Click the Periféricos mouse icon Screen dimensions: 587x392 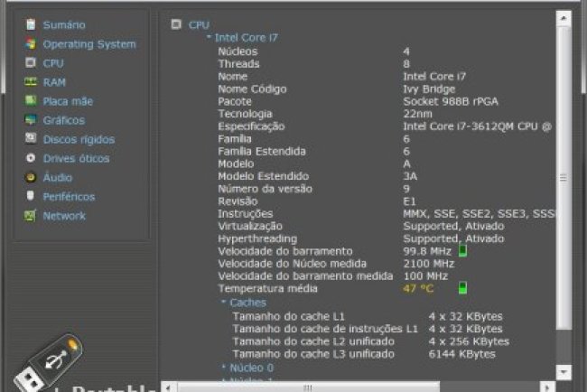coord(31,197)
